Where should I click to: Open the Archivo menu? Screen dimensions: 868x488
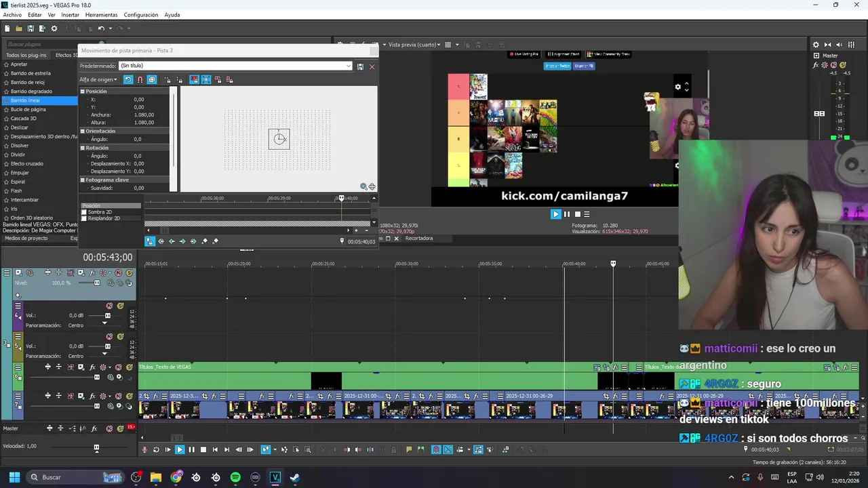click(12, 15)
